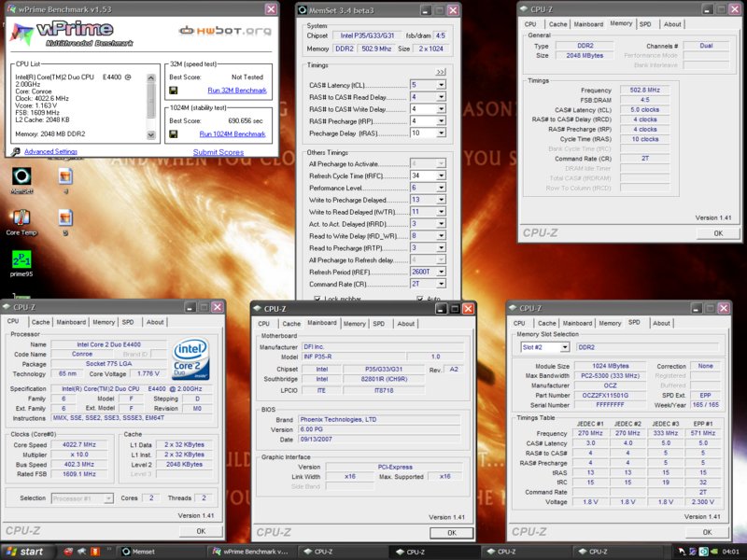The image size is (747, 560).
Task: Open Mainboard tab in CPU-Z processor window
Action: (x=71, y=322)
